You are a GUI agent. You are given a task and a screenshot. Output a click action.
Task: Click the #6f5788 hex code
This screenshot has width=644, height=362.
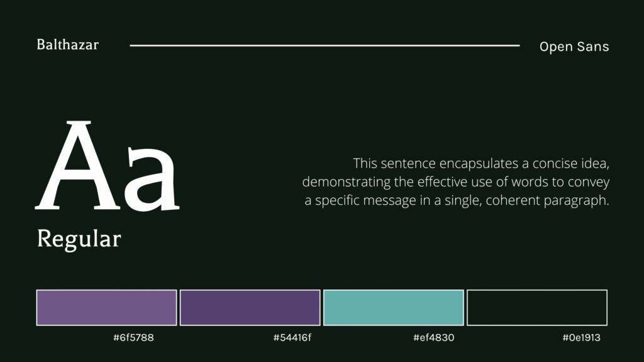[133, 338]
